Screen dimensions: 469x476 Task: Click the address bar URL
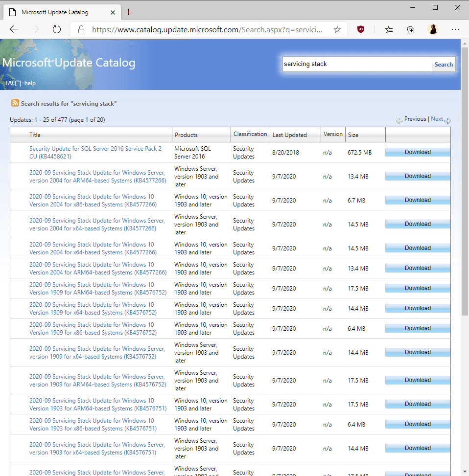[207, 30]
